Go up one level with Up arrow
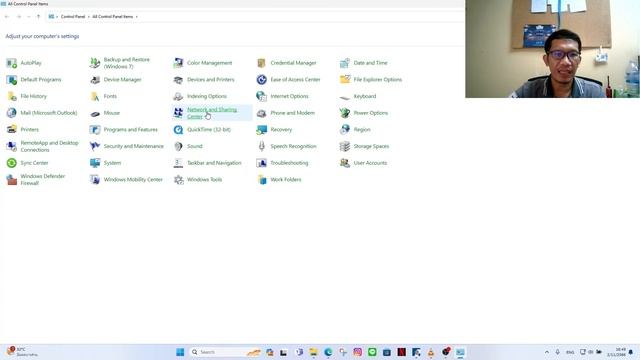The image size is (640, 360). click(38, 17)
